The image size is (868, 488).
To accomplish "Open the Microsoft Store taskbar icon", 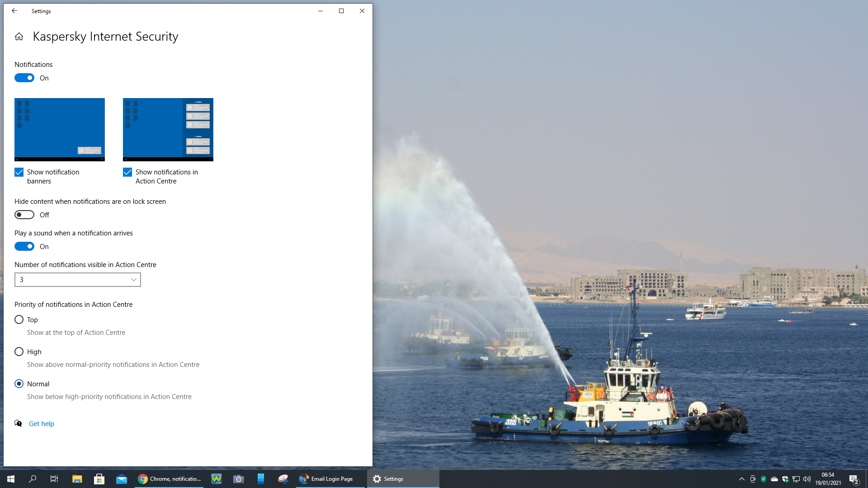I will [x=99, y=479].
